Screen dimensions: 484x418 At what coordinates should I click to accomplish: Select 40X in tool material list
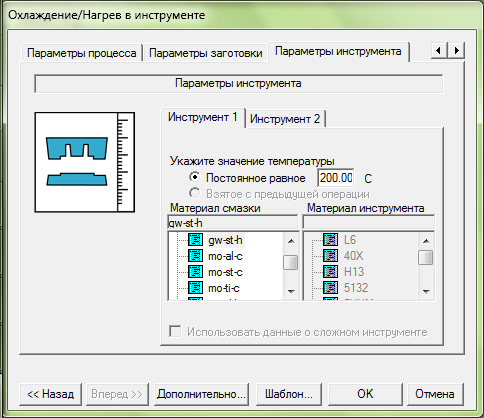click(x=353, y=256)
